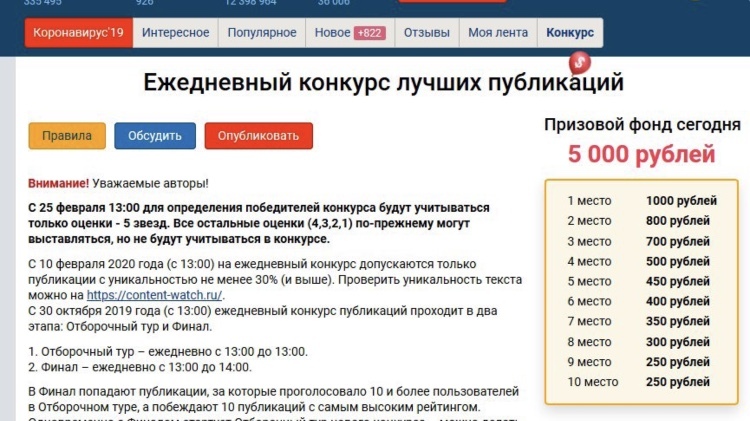The width and height of the screenshot is (750, 421).
Task: Click the +822 new posts badge
Action: coord(369,33)
